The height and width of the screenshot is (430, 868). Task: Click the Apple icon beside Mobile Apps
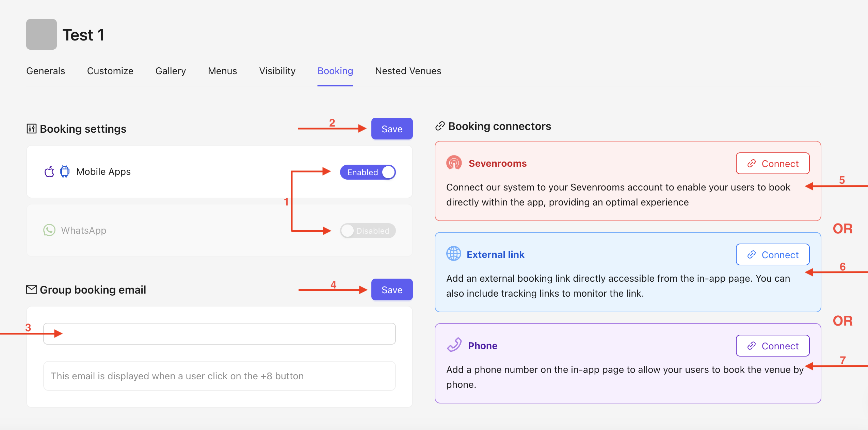(49, 172)
